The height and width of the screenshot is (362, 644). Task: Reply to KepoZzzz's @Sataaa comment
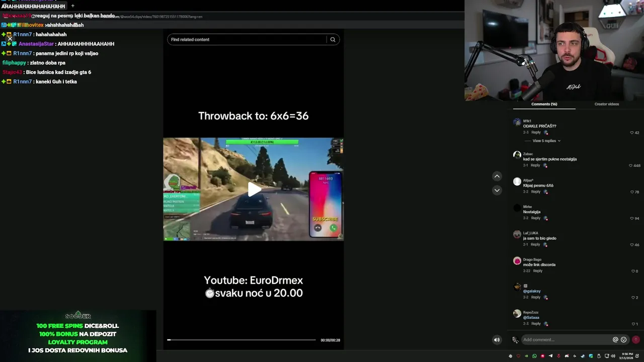click(x=536, y=324)
